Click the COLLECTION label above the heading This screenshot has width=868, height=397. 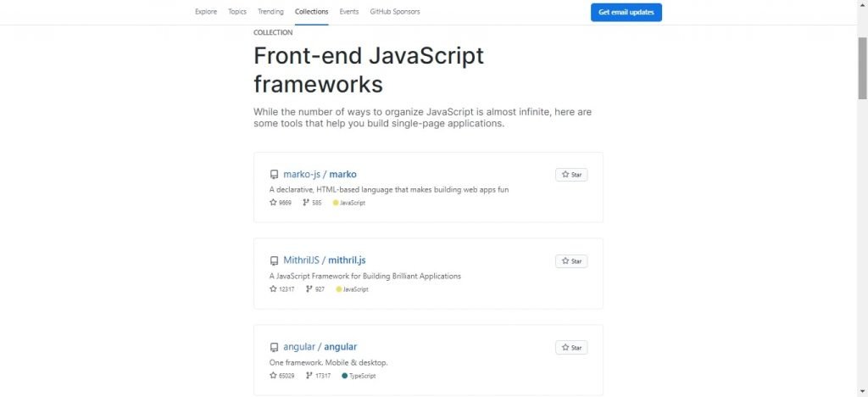coord(273,32)
